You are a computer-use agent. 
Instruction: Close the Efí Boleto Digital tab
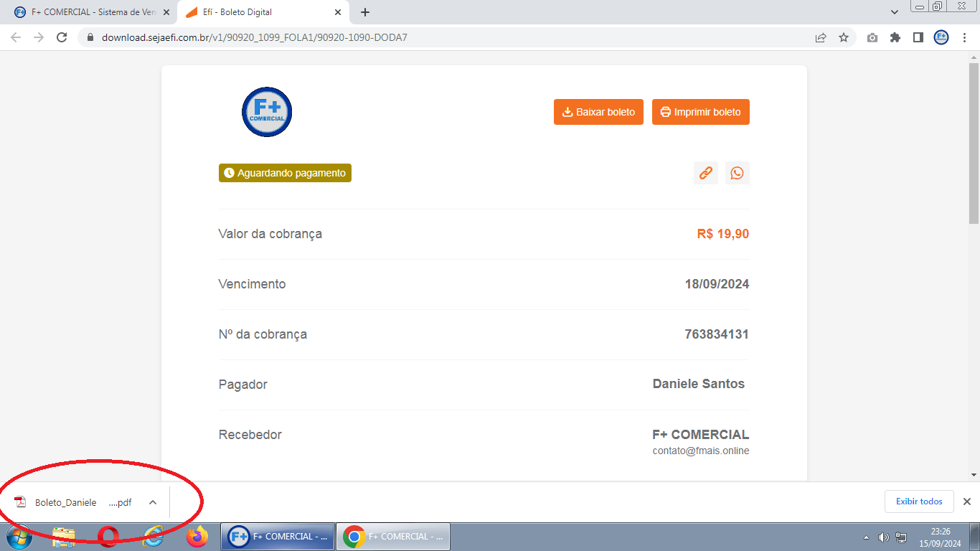pyautogui.click(x=338, y=12)
